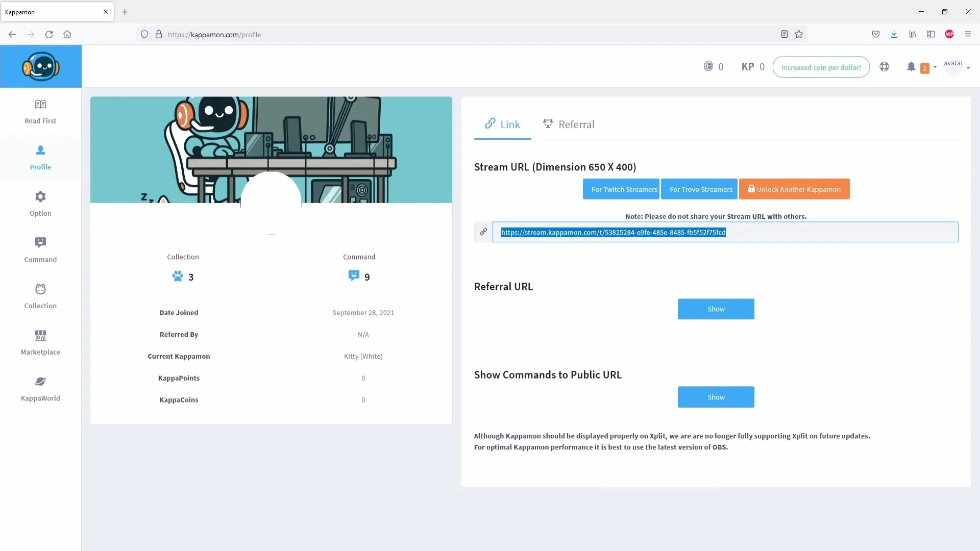Open the Marketplace sidebar page

click(40, 343)
